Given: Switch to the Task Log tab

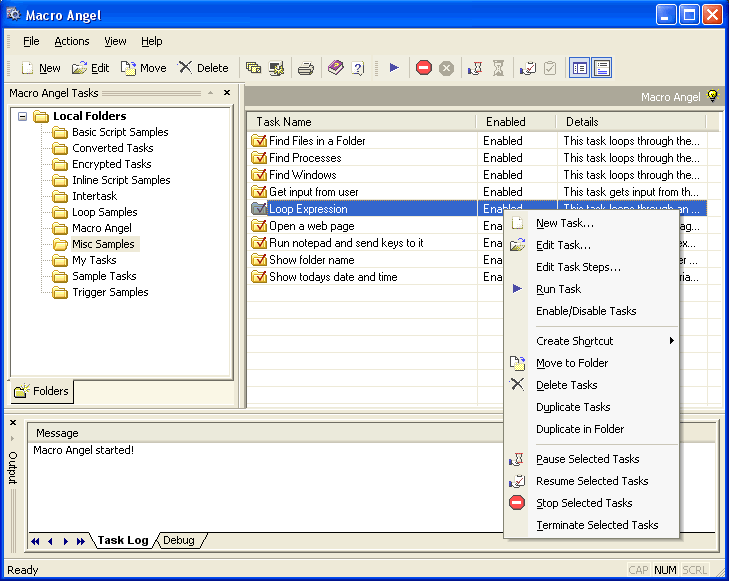Looking at the screenshot, I should [x=123, y=540].
